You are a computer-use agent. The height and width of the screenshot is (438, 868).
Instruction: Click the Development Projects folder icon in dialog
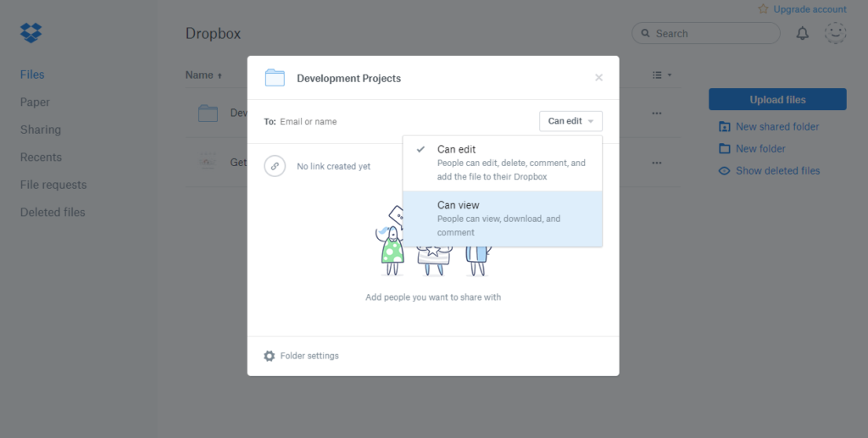point(275,78)
